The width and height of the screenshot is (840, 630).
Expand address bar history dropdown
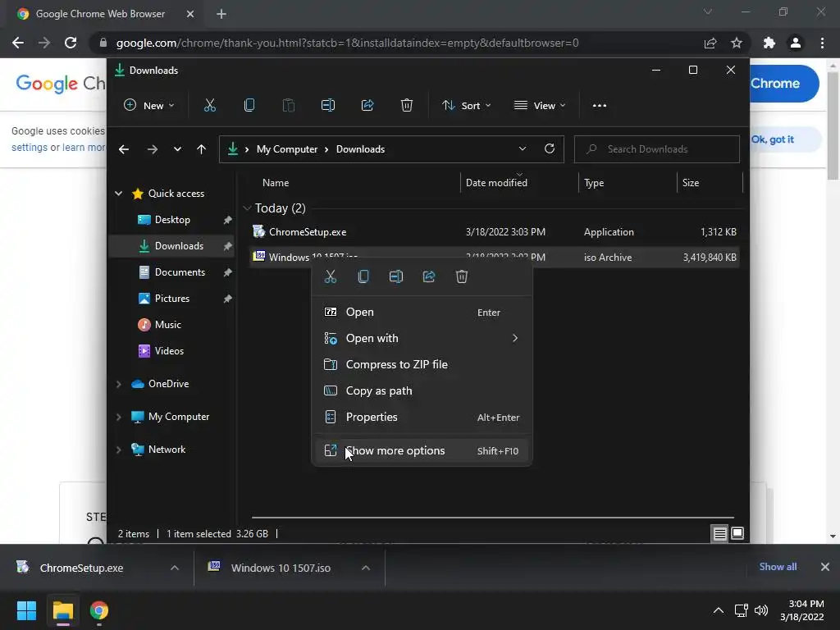tap(523, 148)
